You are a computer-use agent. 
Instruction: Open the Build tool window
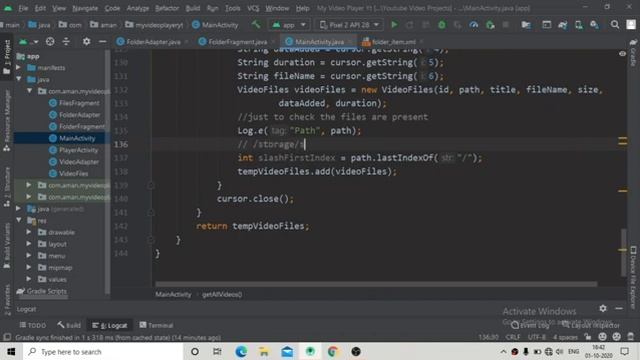(69, 325)
